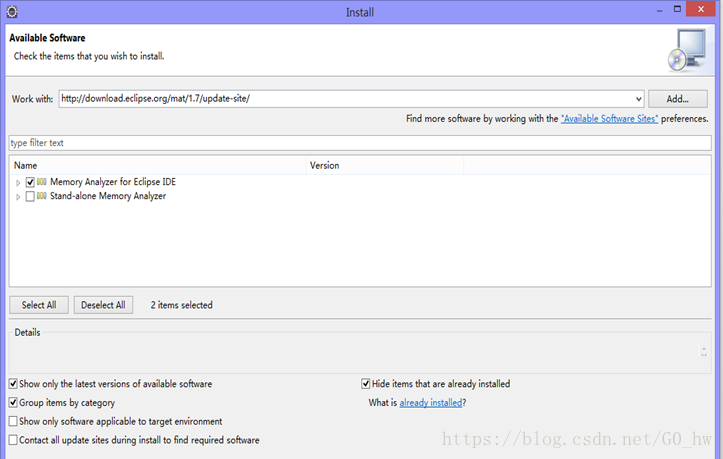Maximize the Install dialog window
Screen dimensions: 723x459
coord(677,9)
